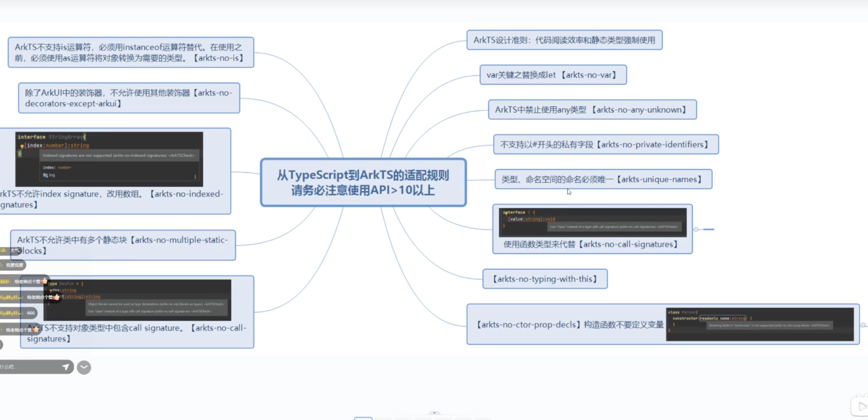The height and width of the screenshot is (420, 868).
Task: Open class Person constructor code image
Action: click(x=760, y=324)
